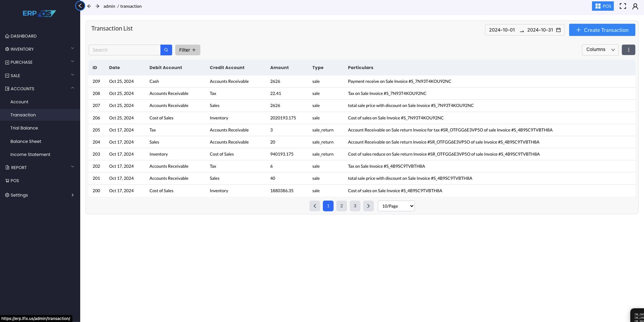The image size is (644, 322).
Task: Open the Filter button
Action: (x=188, y=50)
